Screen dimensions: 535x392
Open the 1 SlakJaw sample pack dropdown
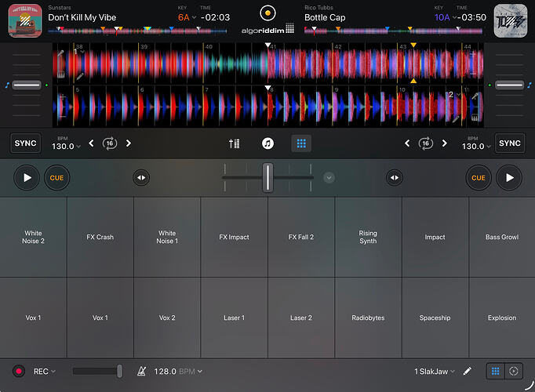click(435, 371)
